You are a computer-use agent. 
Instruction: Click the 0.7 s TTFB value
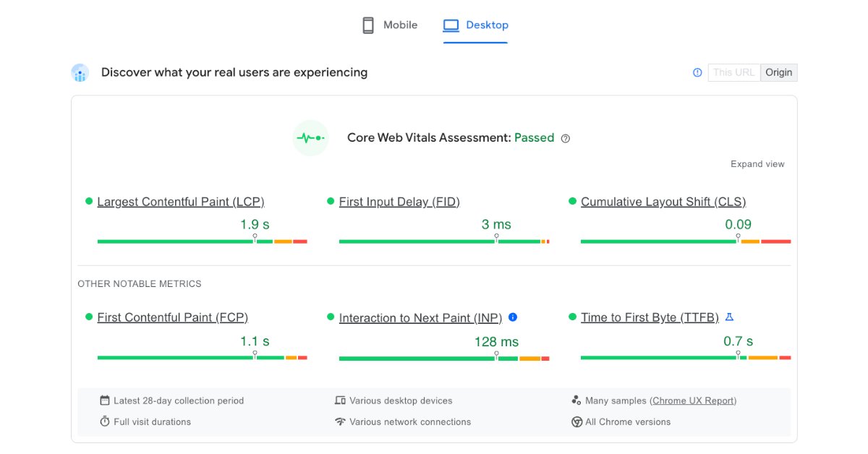coord(739,341)
